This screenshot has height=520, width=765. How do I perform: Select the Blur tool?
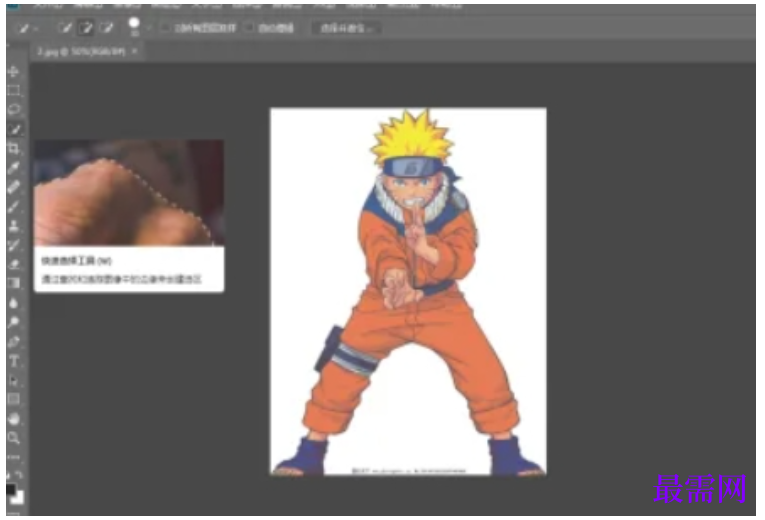[14, 303]
